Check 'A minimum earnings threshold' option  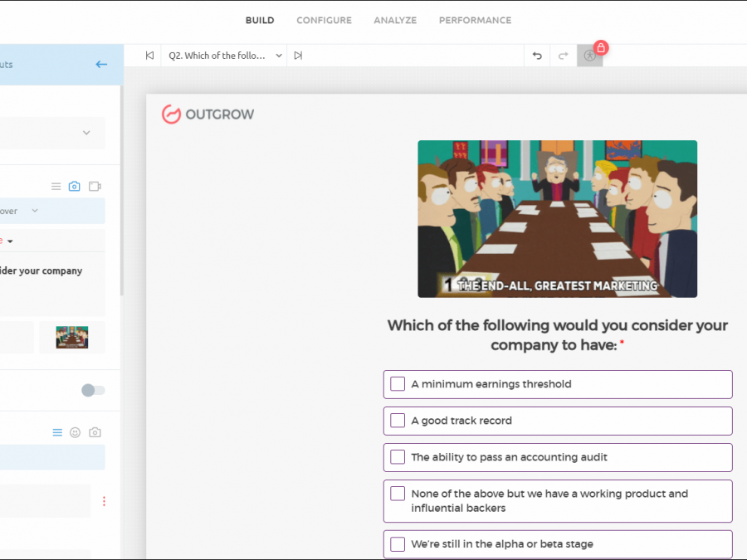(398, 384)
